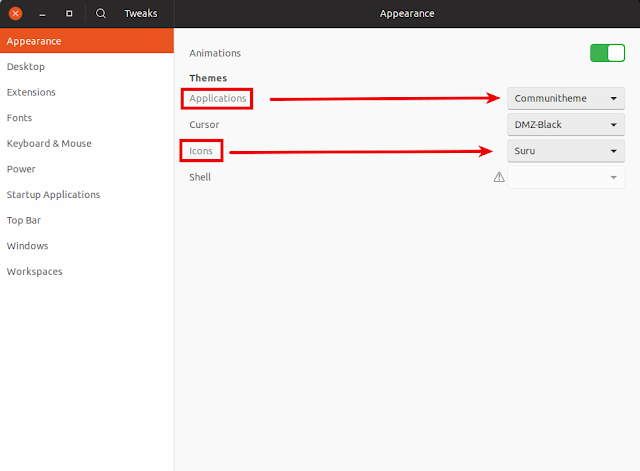Open the Applications theme dropdown showing Communitheme
640x471 pixels.
(566, 98)
